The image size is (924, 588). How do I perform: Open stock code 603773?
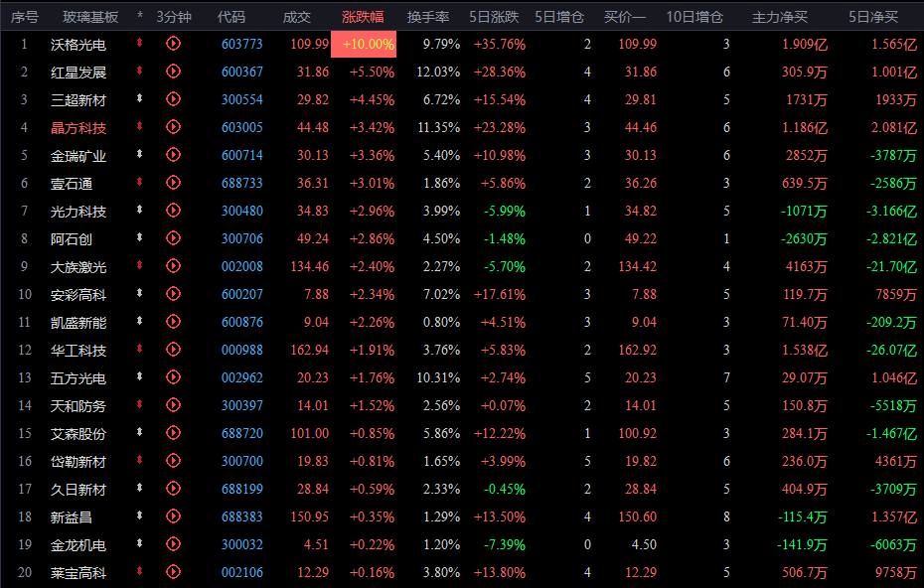click(242, 44)
